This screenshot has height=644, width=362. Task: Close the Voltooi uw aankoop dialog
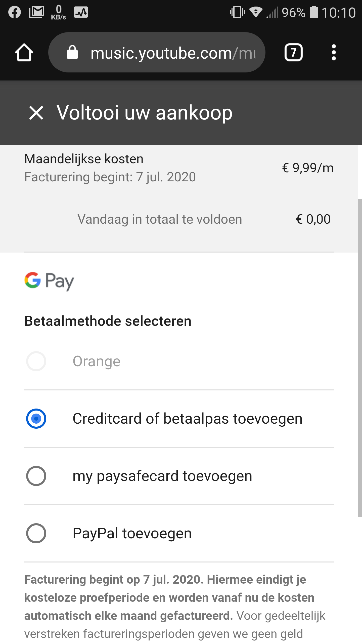pyautogui.click(x=36, y=113)
